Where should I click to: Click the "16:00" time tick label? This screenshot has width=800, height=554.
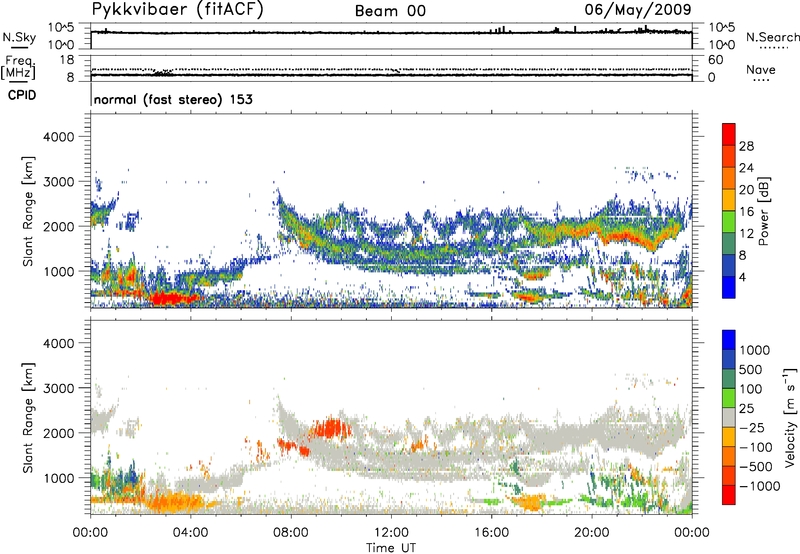[491, 533]
